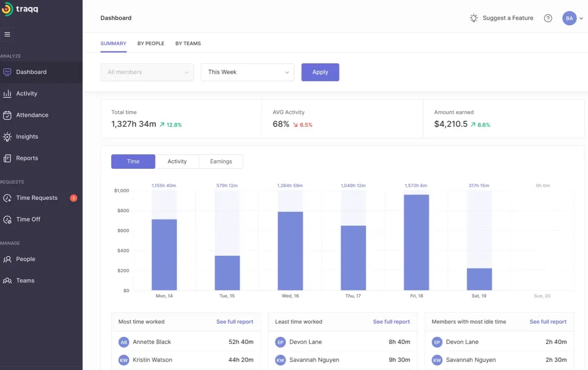Screen dimensions: 588x370
Task: Click the help question mark icon
Action: coord(548,18)
